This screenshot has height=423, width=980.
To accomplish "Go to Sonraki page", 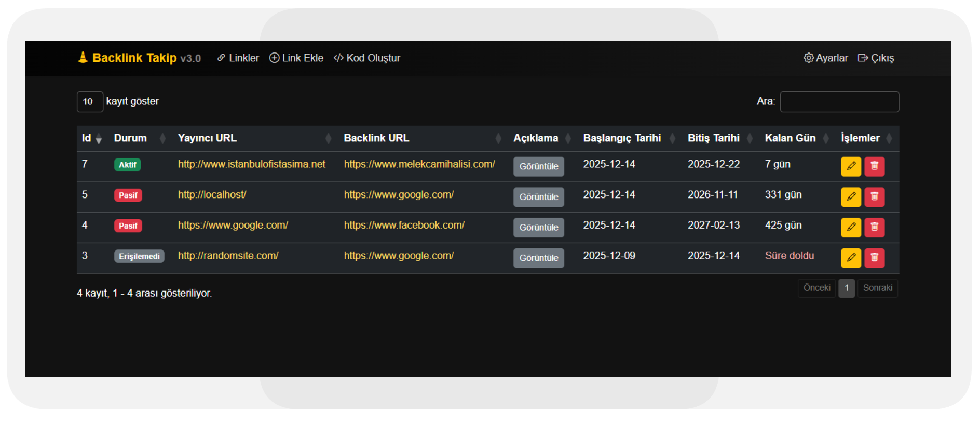I will coord(878,288).
